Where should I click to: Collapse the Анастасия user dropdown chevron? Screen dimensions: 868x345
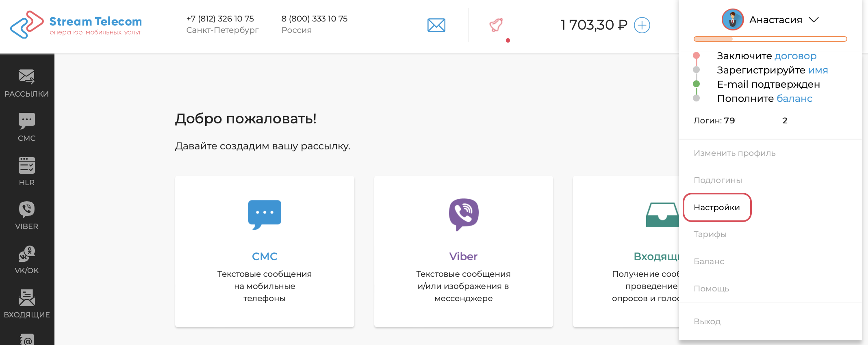tap(814, 20)
